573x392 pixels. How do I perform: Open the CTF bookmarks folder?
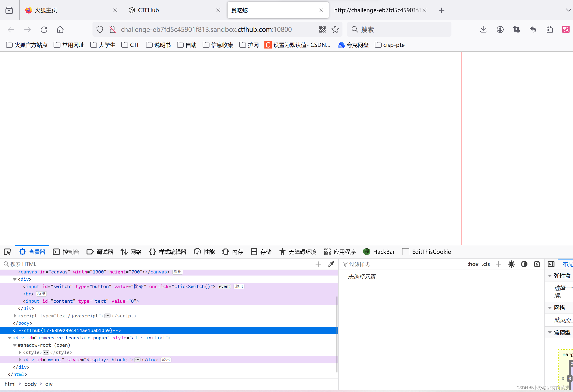[x=131, y=45]
